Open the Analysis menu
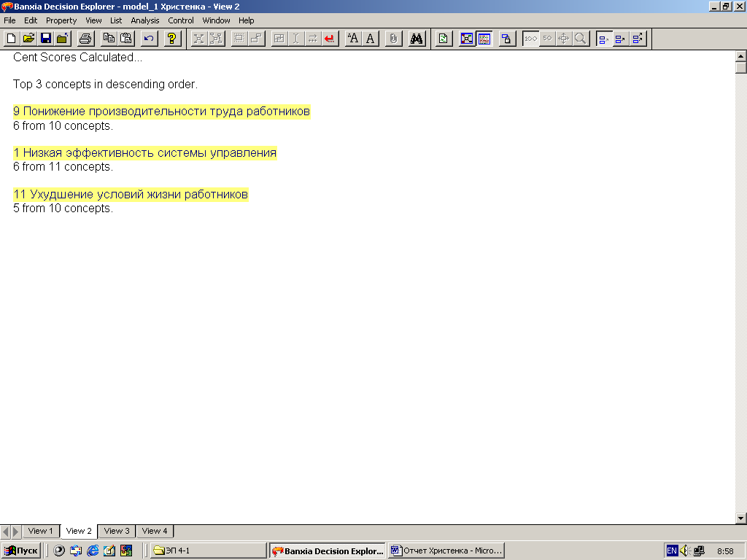The width and height of the screenshot is (747, 560). (x=145, y=20)
